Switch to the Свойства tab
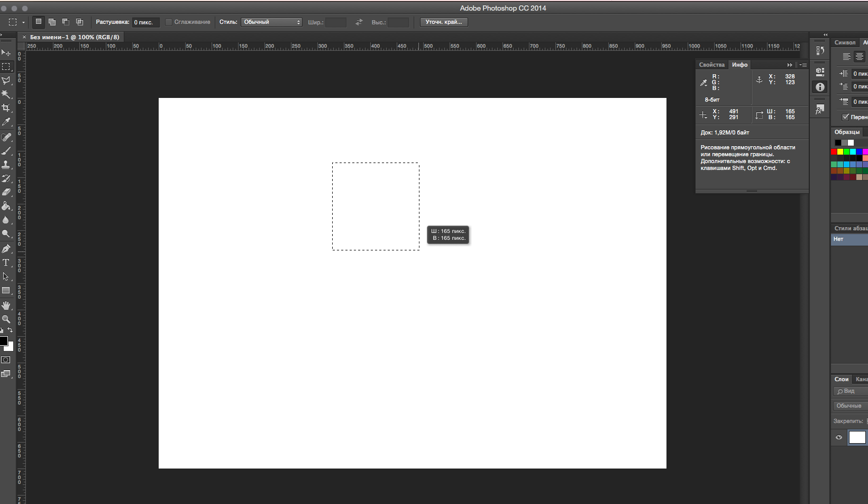This screenshot has width=868, height=504. [x=712, y=65]
